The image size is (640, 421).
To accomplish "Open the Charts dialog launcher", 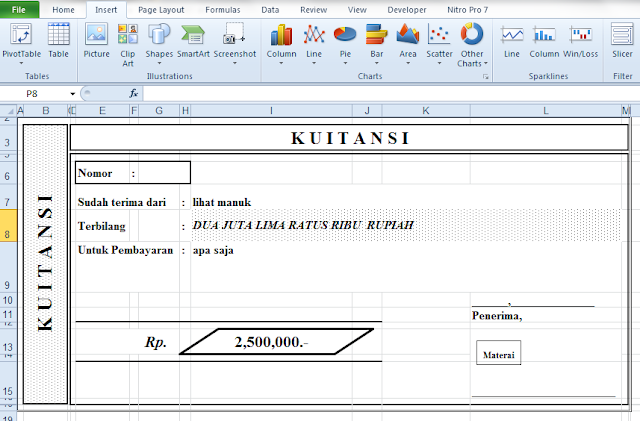I will point(486,76).
